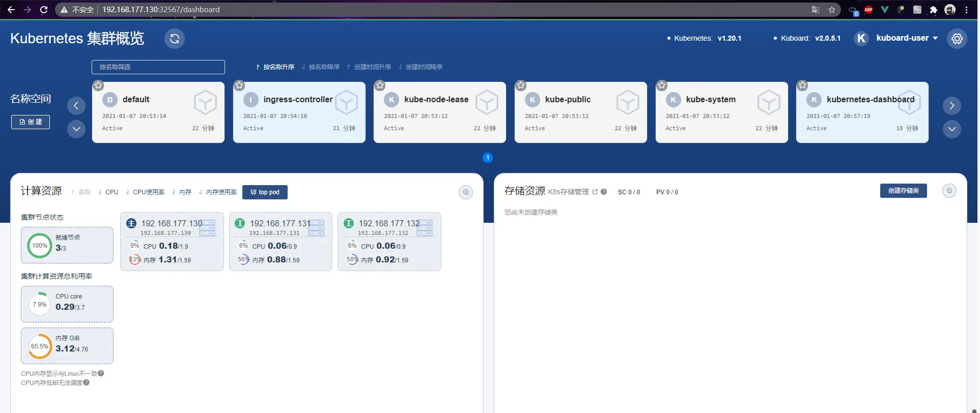
Task: Expand namespaces with the left down chevron
Action: pos(76,129)
